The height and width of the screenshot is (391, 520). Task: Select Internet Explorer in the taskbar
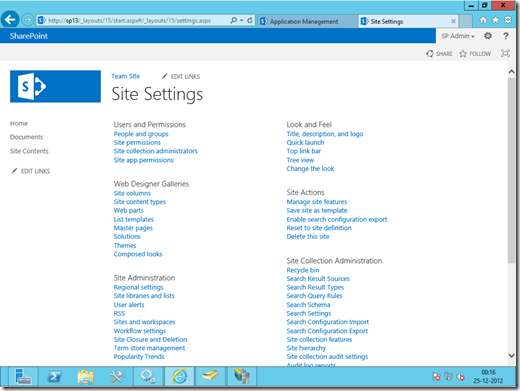click(x=180, y=377)
